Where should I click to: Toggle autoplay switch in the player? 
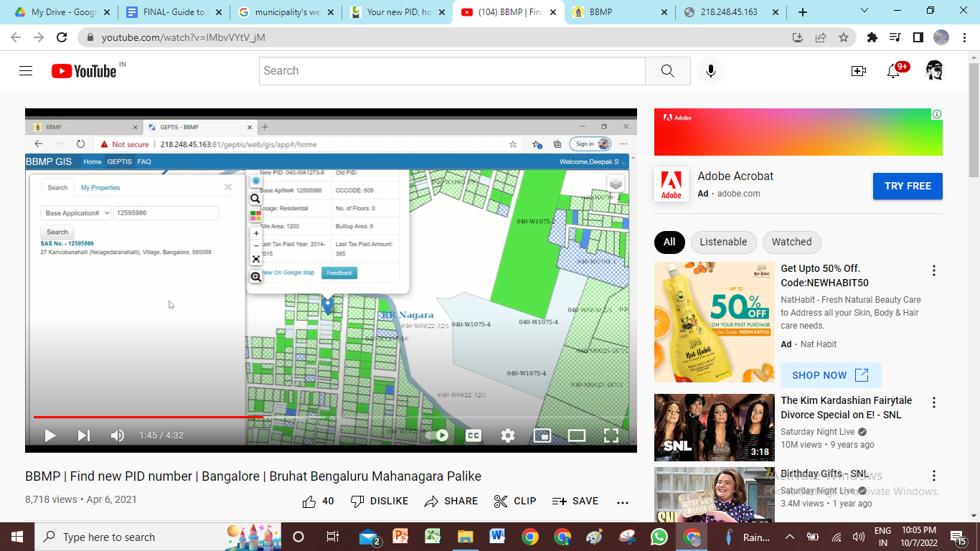pos(437,435)
